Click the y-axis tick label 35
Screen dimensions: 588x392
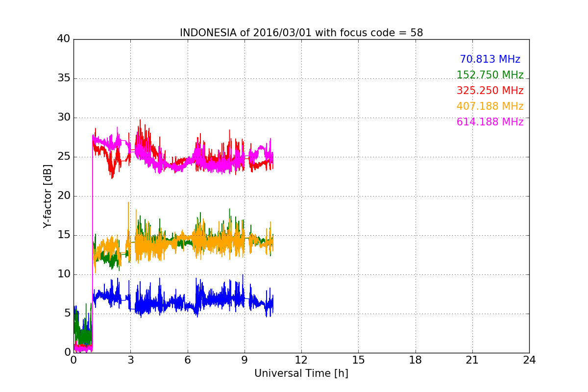tap(64, 78)
